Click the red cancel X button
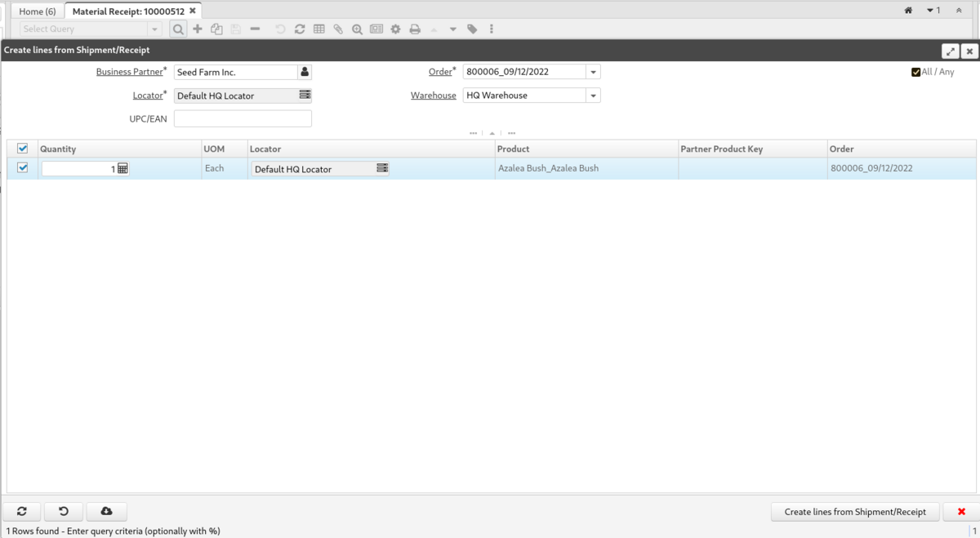This screenshot has height=538, width=980. click(x=961, y=512)
